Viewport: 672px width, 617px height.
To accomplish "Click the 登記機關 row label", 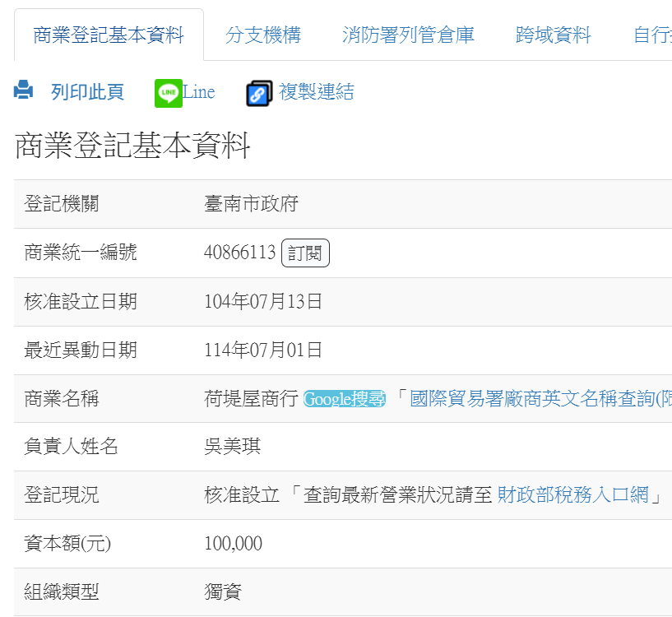I will (62, 204).
